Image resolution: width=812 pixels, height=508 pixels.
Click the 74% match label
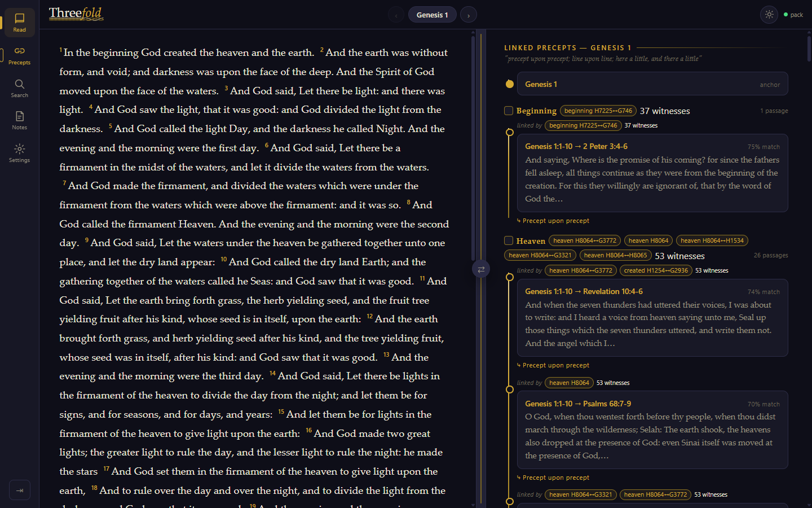tap(764, 292)
